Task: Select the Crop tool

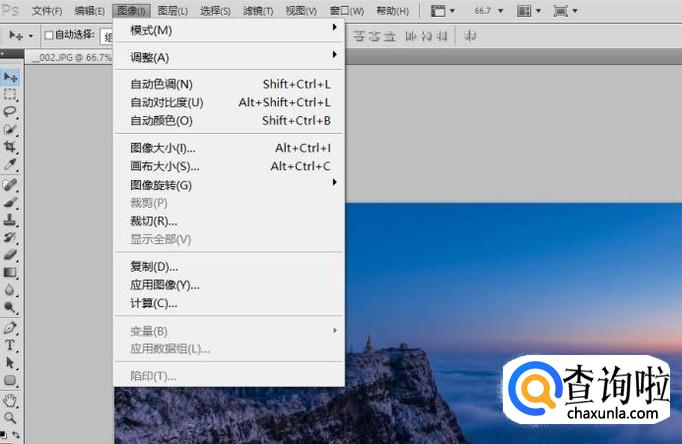Action: 10,147
